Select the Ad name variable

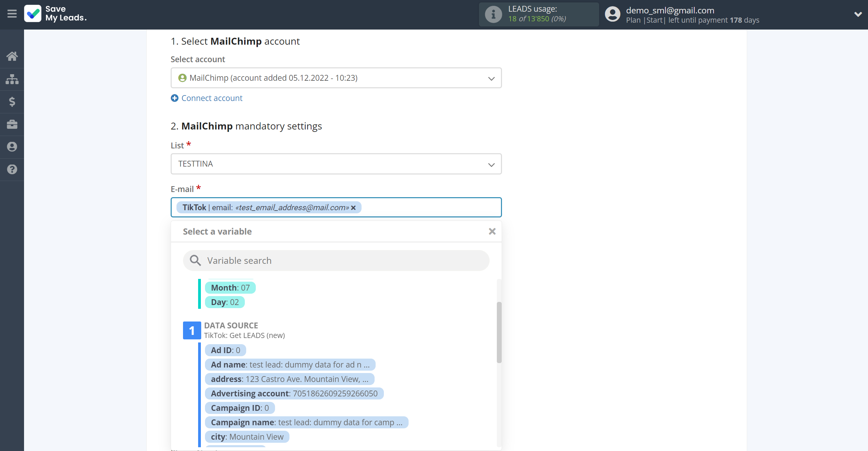pos(290,365)
